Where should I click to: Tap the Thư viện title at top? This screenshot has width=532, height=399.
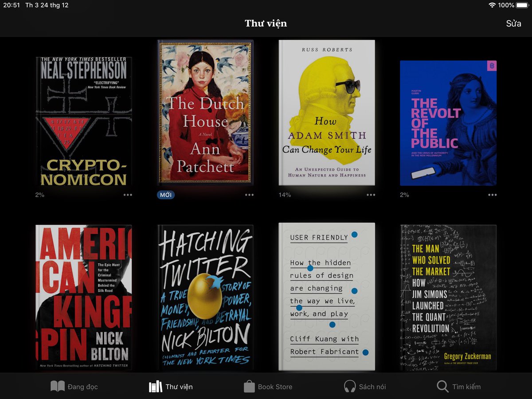click(266, 23)
